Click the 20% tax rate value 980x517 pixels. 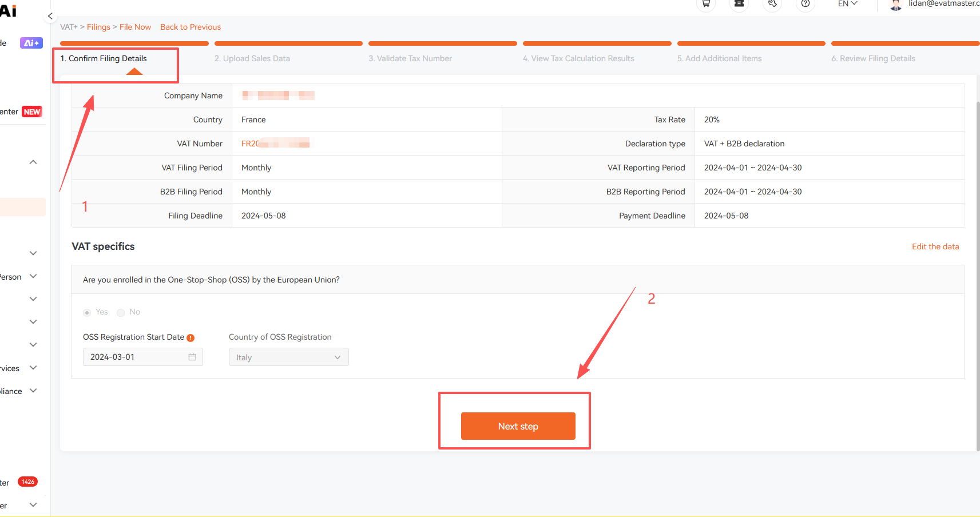(x=712, y=120)
